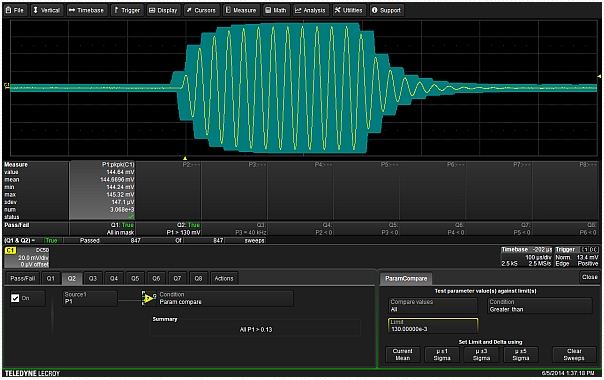Click the Q2 P1 > 130 mV cell
This screenshot has width=604, height=380.
pyautogui.click(x=168, y=229)
